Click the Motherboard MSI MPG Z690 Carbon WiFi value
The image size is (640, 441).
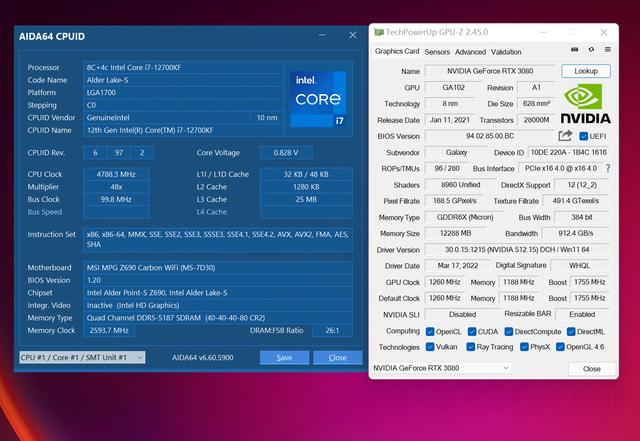click(x=218, y=267)
